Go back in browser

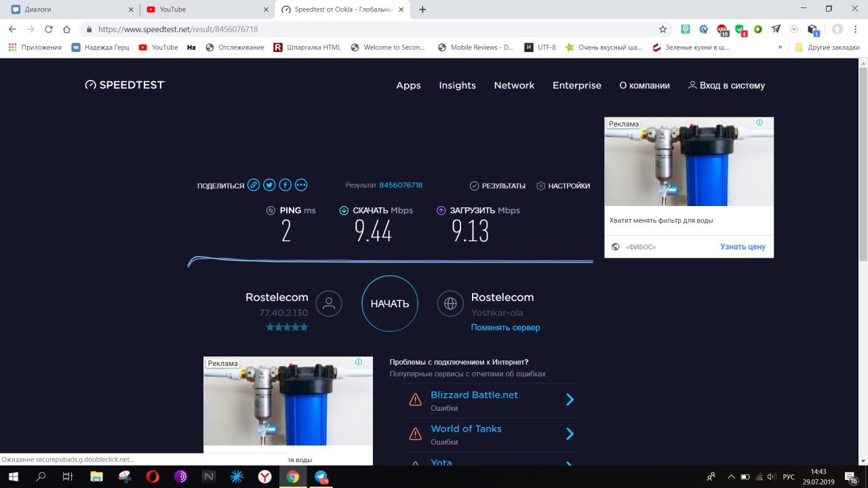(12, 29)
